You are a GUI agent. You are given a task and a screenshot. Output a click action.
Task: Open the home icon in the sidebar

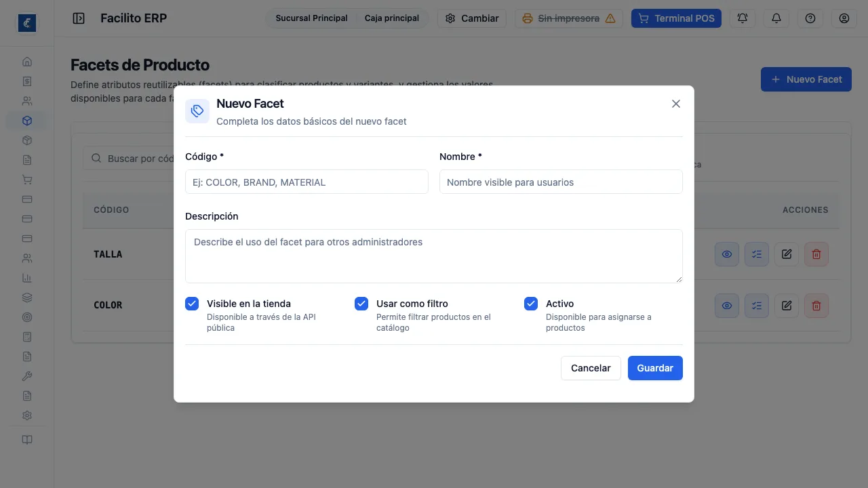[x=27, y=62]
